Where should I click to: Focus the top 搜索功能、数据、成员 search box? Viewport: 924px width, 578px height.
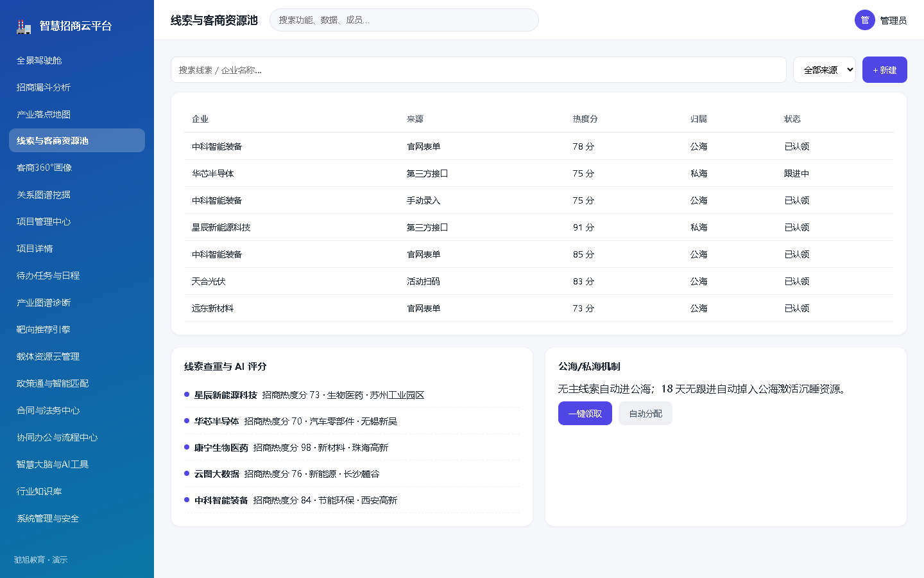(404, 20)
